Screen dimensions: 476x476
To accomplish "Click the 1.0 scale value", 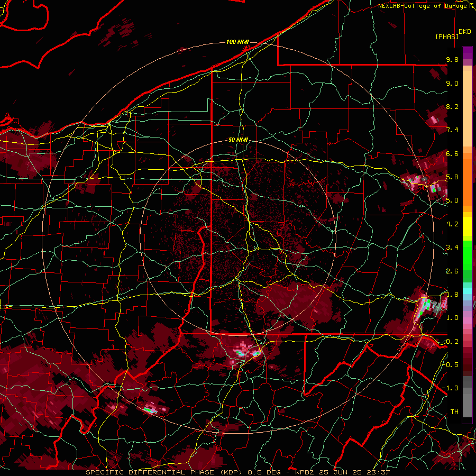I will click(452, 318).
